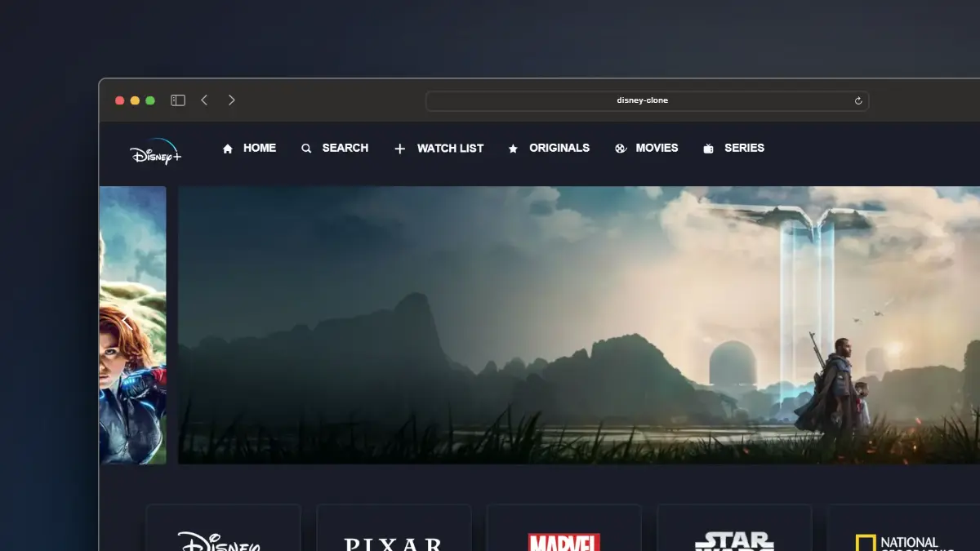
Task: Select the magnifying glass search icon
Action: tap(305, 148)
